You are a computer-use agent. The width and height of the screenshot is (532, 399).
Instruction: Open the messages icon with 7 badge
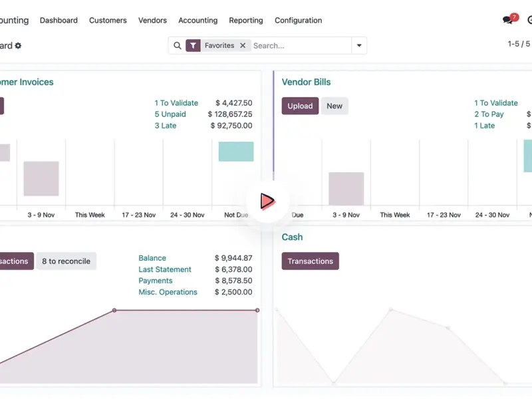tap(509, 20)
